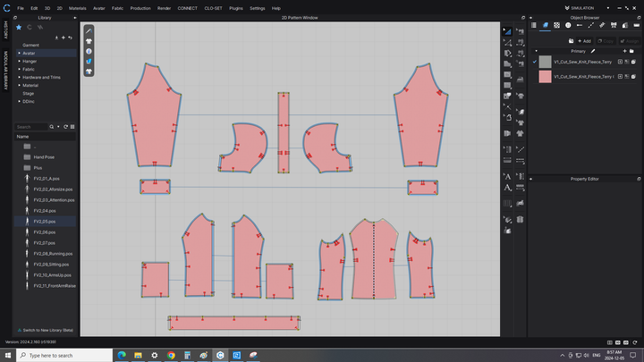The image size is (644, 362).
Task: Click the Name column header in Library
Action: click(x=46, y=137)
